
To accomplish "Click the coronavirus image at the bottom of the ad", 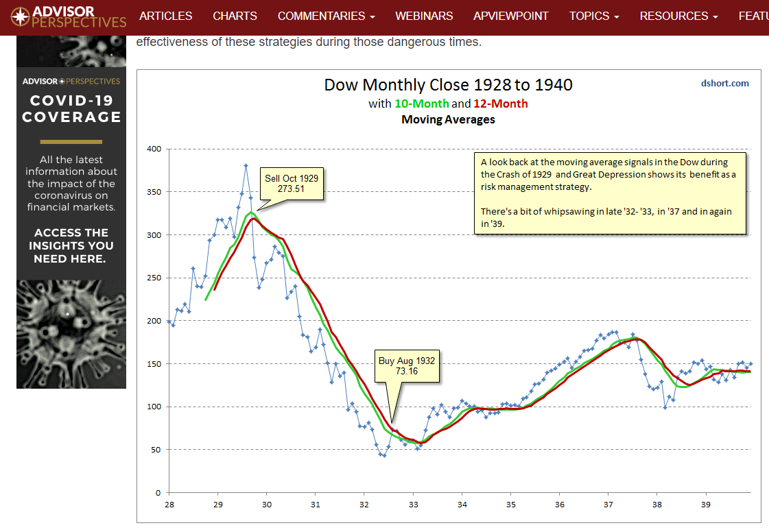I will pyautogui.click(x=71, y=333).
